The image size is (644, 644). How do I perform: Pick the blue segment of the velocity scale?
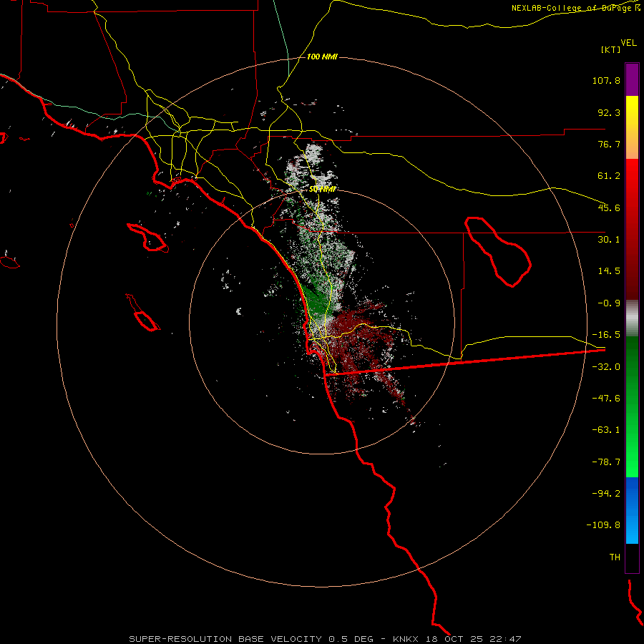tap(632, 510)
